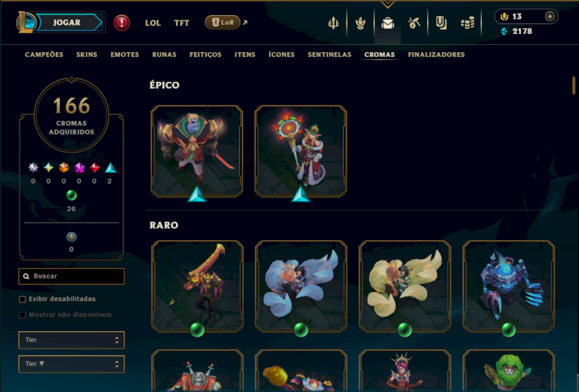
Task: Open the clipboard missions icon
Action: click(441, 23)
